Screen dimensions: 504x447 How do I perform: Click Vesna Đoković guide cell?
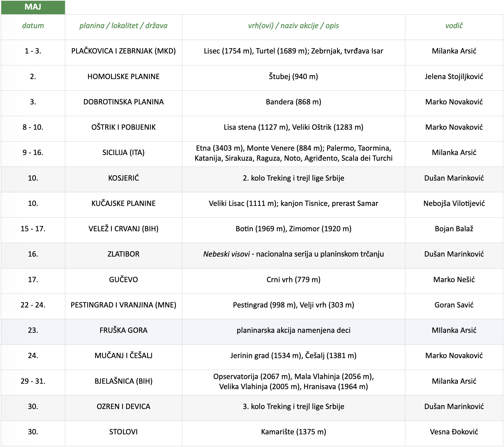(454, 432)
